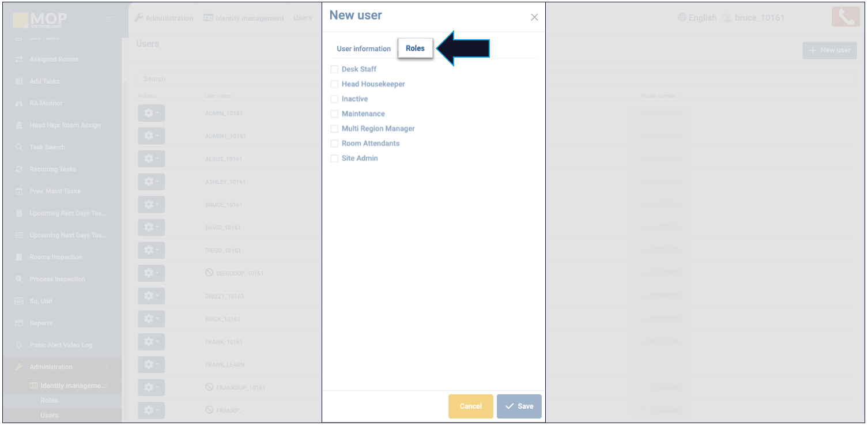
Task: Enable the Head Housekeeper role
Action: pyautogui.click(x=334, y=84)
